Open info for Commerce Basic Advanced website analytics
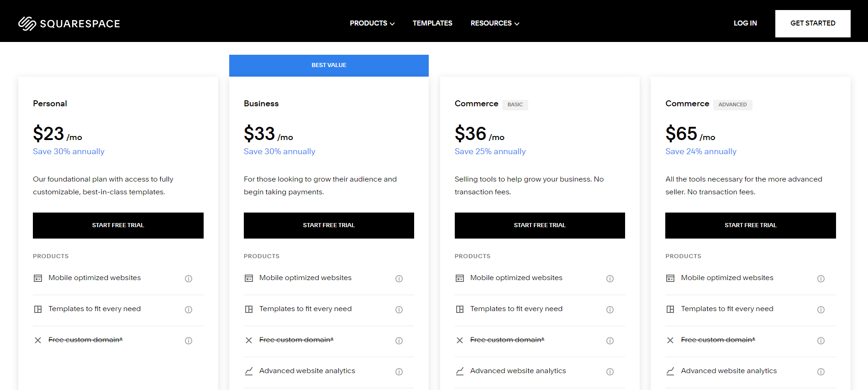The height and width of the screenshot is (390, 868). click(610, 372)
